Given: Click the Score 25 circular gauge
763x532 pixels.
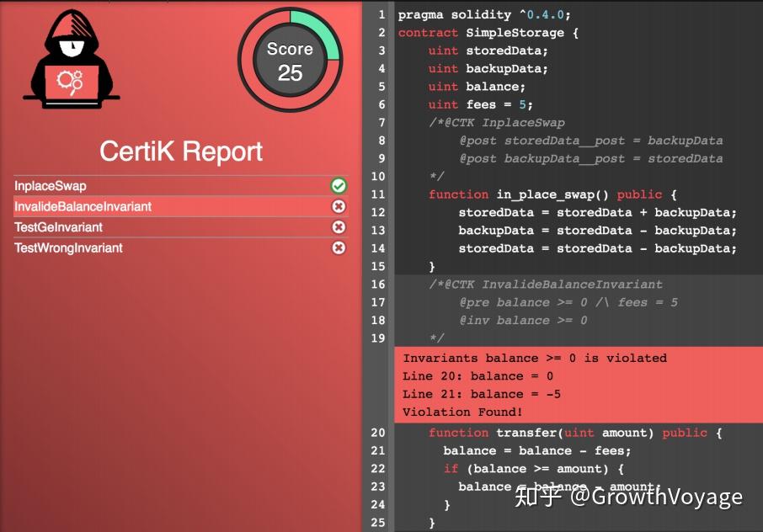Looking at the screenshot, I should pyautogui.click(x=290, y=60).
